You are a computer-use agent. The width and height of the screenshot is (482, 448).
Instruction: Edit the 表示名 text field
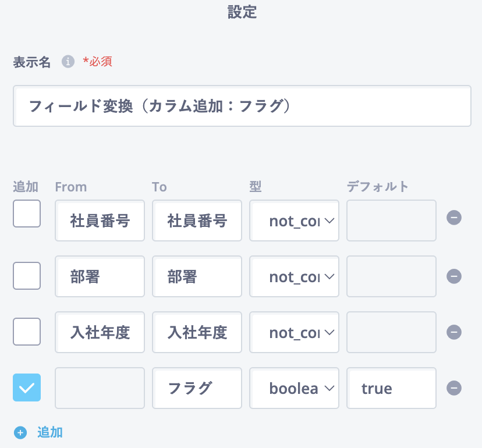pos(242,106)
